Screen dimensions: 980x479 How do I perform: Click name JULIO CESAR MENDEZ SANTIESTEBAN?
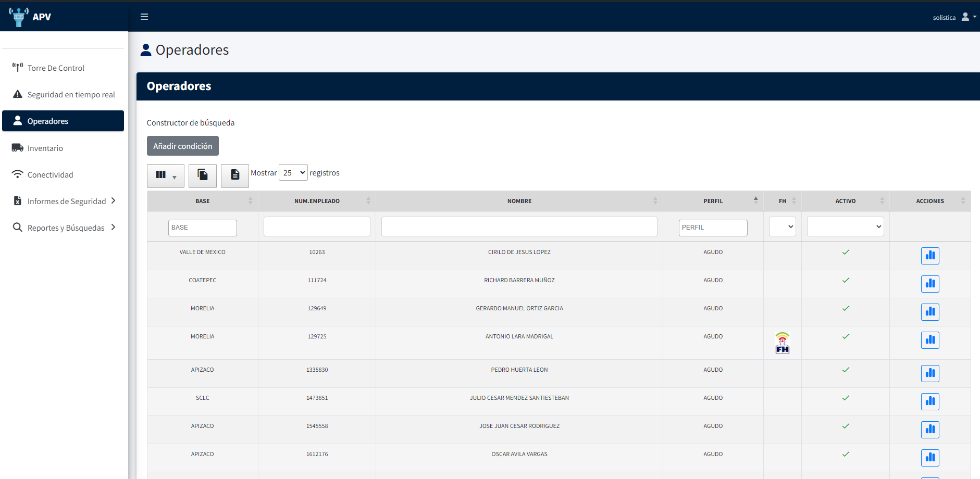pos(519,398)
